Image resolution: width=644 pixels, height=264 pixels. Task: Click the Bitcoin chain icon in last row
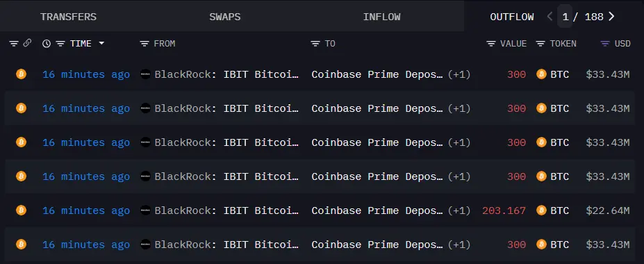[21, 245]
